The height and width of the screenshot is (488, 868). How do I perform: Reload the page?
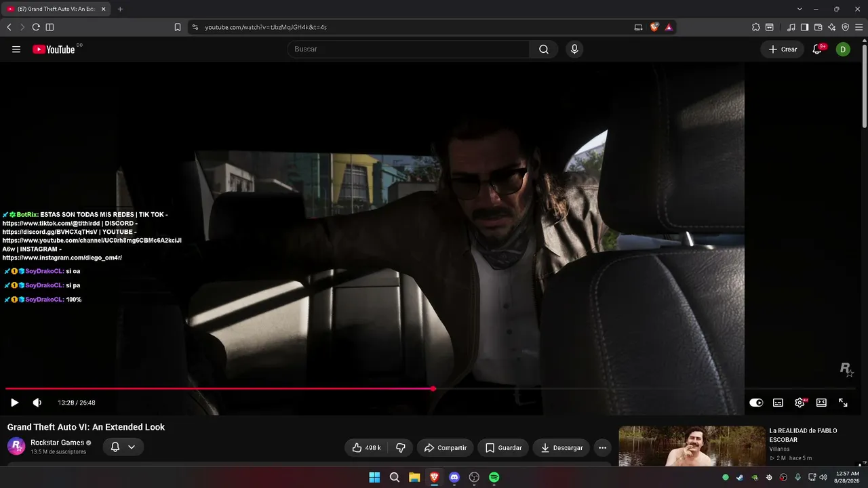36,27
